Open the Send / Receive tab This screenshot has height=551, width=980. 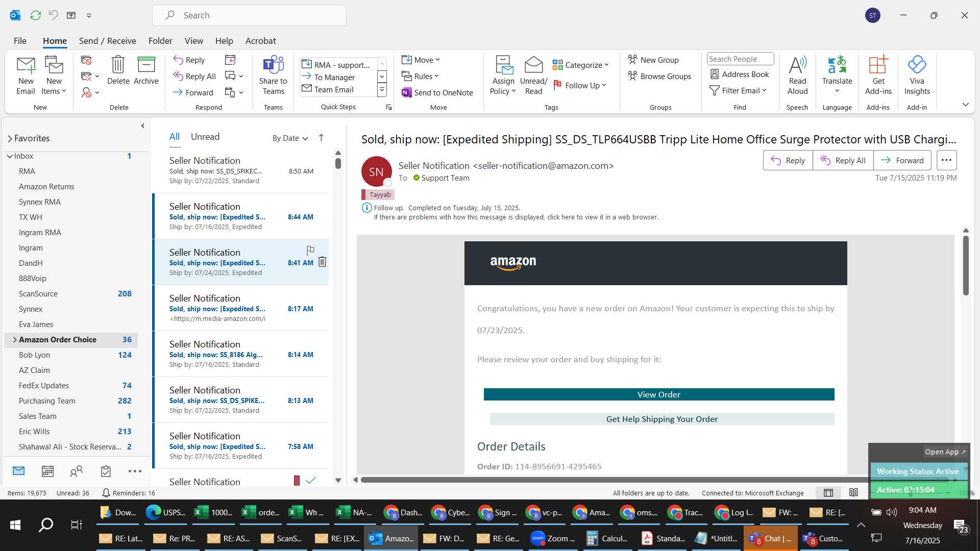(x=107, y=41)
